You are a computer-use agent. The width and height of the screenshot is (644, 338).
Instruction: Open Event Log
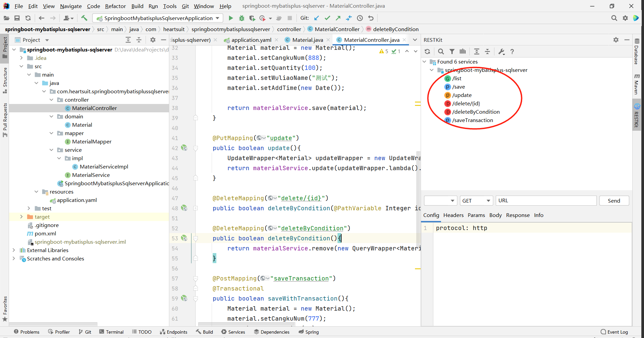[x=614, y=332]
